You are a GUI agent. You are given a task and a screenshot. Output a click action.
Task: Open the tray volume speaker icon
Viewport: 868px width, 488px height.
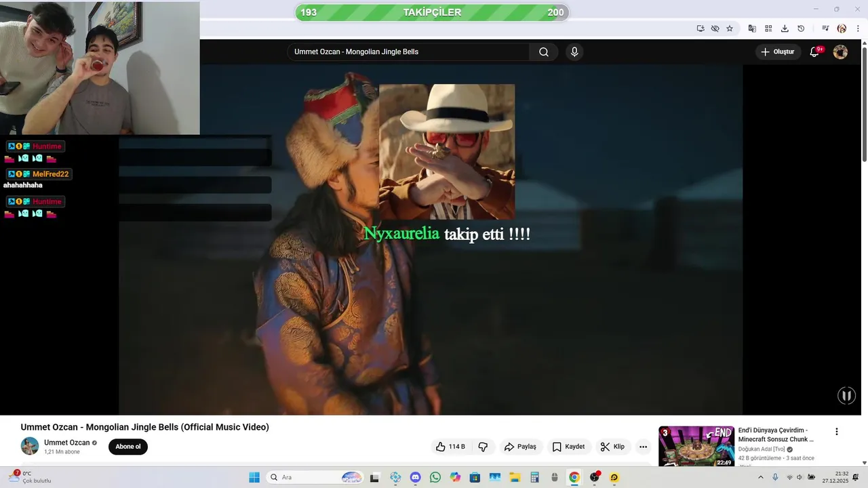pos(800,477)
